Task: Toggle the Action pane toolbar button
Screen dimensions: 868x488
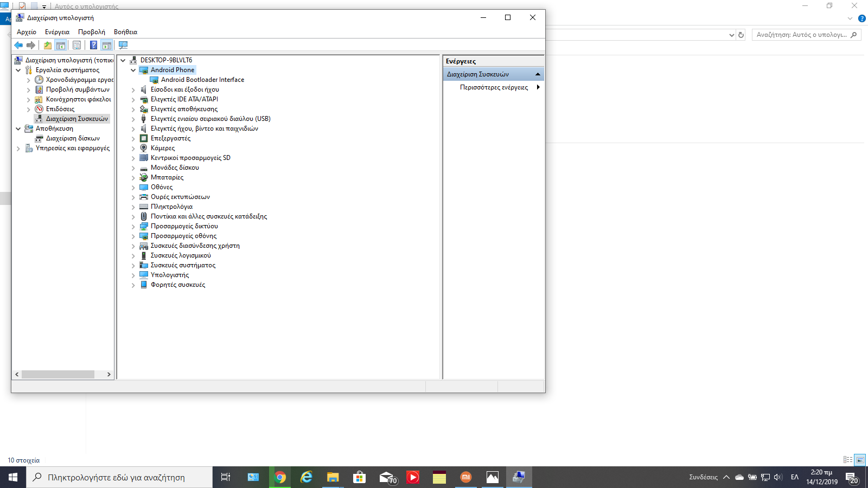Action: (x=107, y=45)
